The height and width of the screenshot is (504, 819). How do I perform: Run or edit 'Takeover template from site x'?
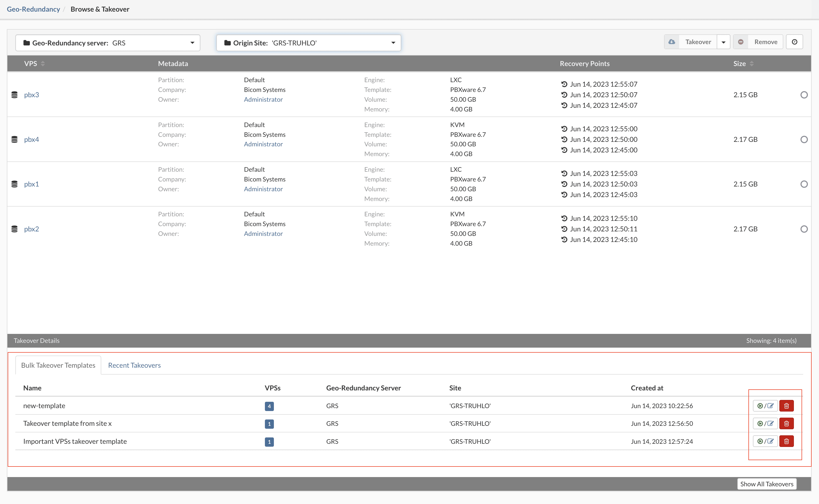765,424
